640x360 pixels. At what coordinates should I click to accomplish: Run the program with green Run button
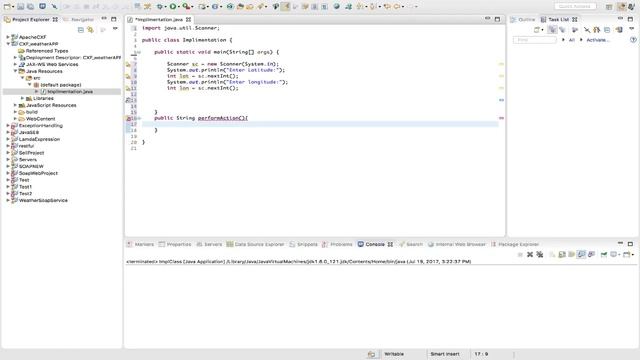tap(173, 7)
